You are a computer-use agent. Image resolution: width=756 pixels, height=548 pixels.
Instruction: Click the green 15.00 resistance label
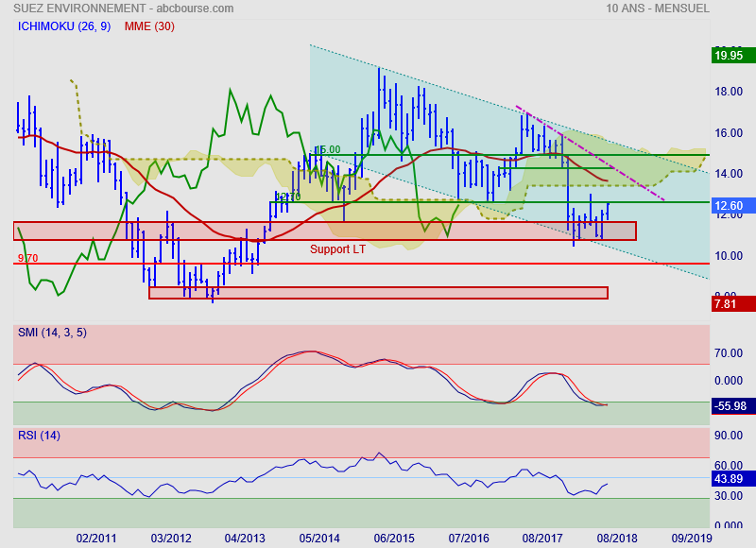tap(330, 150)
